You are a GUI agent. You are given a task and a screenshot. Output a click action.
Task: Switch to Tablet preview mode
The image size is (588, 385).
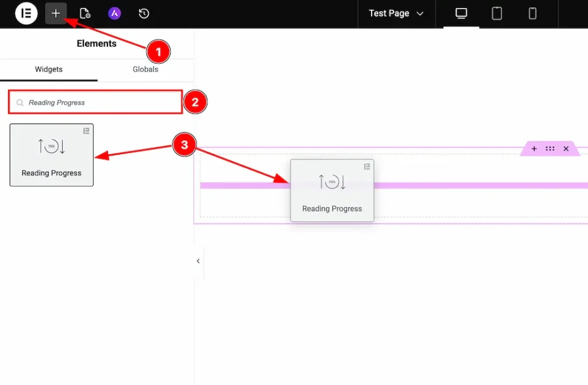[496, 13]
